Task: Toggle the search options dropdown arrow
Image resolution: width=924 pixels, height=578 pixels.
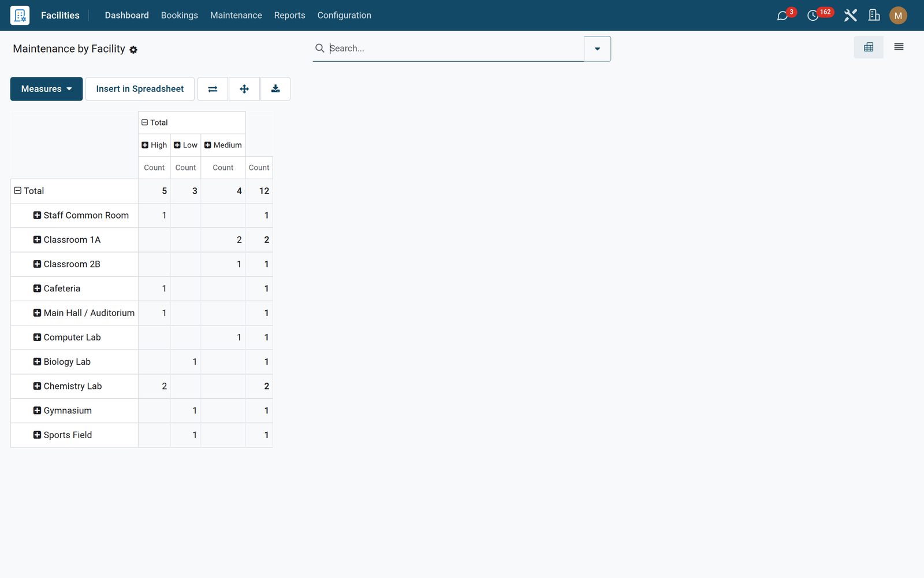Action: (597, 49)
